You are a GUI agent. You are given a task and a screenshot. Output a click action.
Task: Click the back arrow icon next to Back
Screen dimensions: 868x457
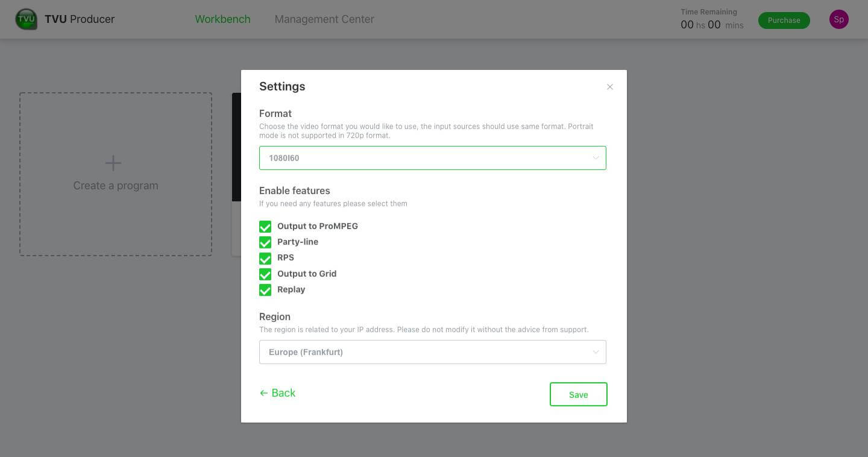(x=263, y=392)
